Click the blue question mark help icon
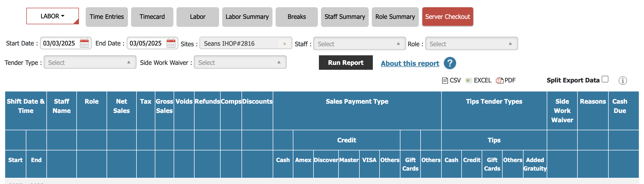This screenshot has width=644, height=184. [450, 63]
